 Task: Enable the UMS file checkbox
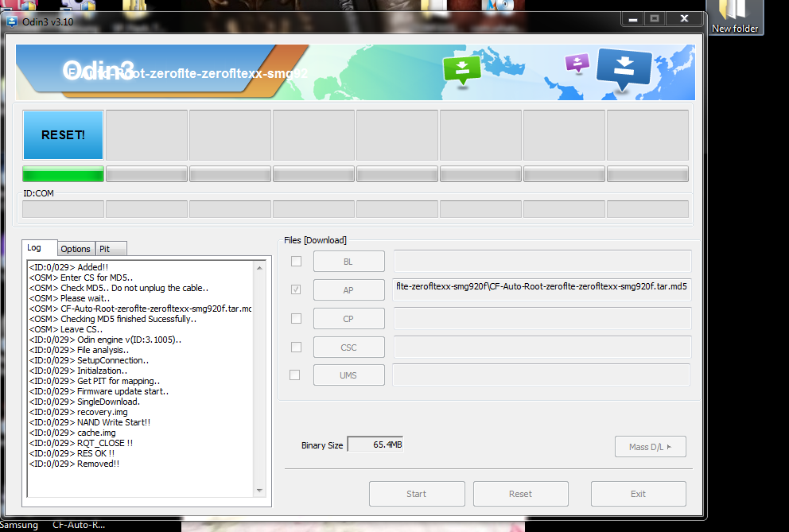point(295,375)
